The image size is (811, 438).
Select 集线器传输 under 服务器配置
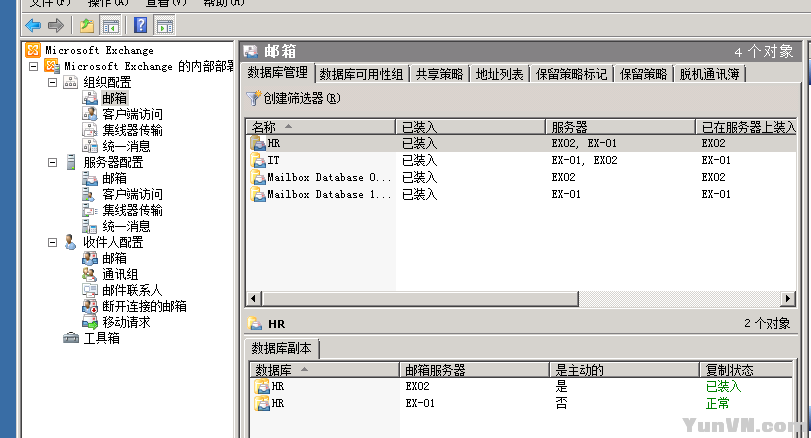(x=132, y=210)
